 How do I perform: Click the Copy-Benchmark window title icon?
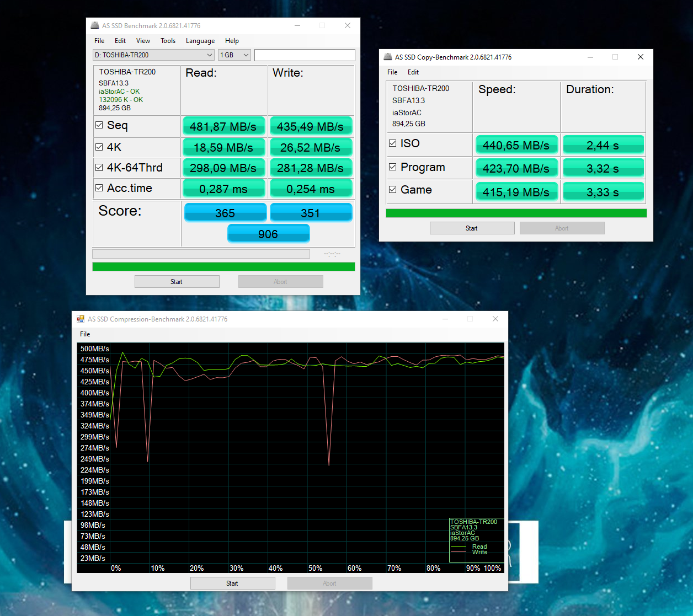388,57
